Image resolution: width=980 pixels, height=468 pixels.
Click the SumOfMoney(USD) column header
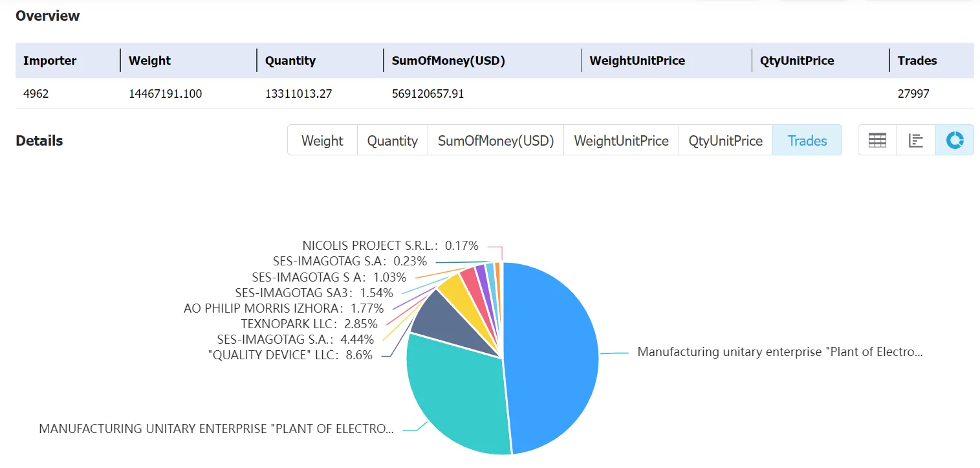click(x=448, y=61)
